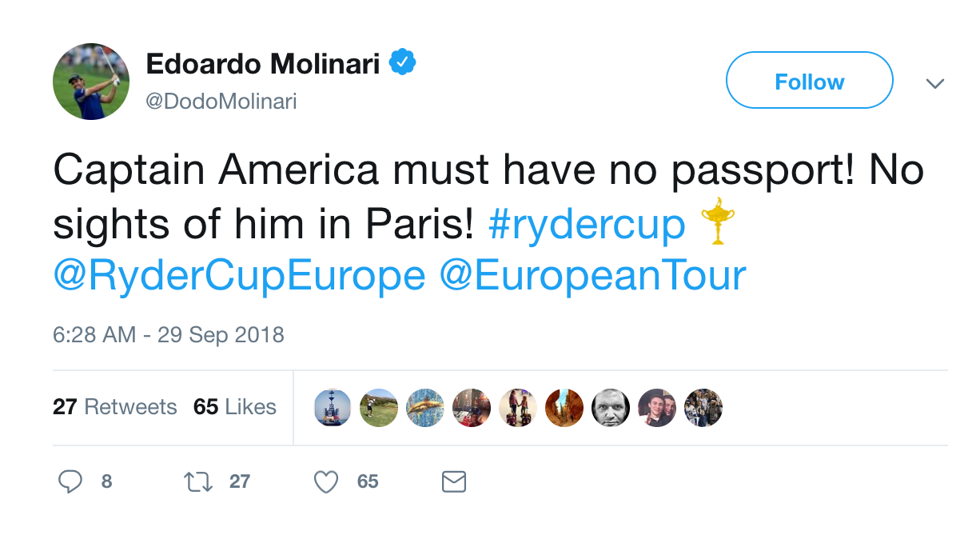Open the liker avatar showing a golfer swinging on grass
The height and width of the screenshot is (539, 980).
(379, 408)
